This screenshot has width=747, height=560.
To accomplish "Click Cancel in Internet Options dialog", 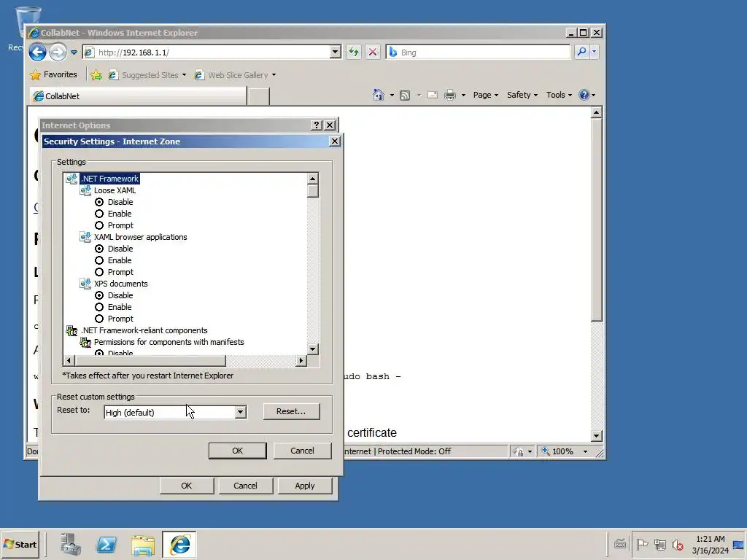I will (x=245, y=486).
